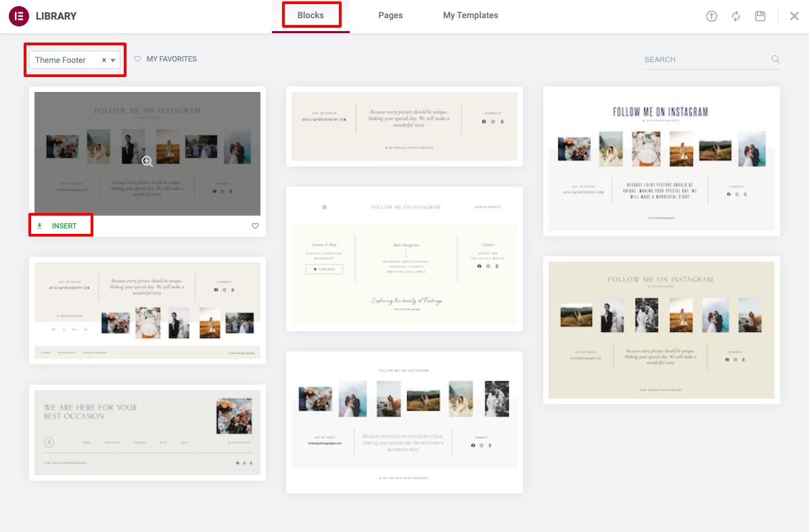Select the WE ARE HERE FOR YOUR BEST OCCASION footer
Screen dimensions: 809x532
[147, 433]
